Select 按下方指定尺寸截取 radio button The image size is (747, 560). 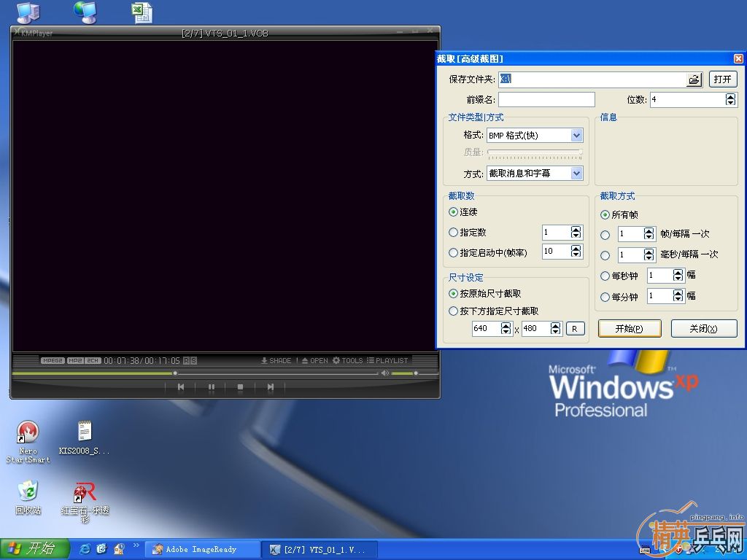[454, 311]
